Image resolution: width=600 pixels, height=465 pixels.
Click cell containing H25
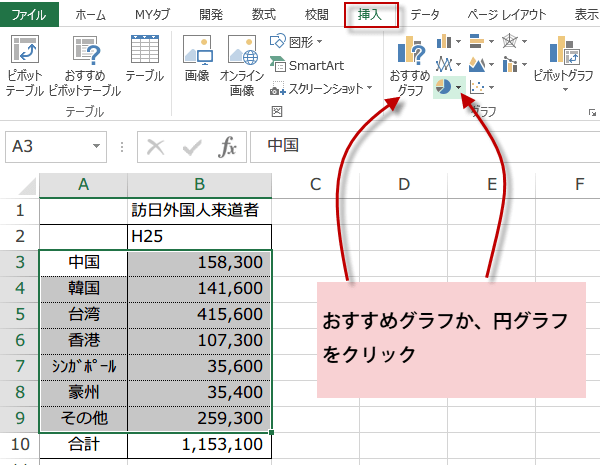(x=199, y=237)
